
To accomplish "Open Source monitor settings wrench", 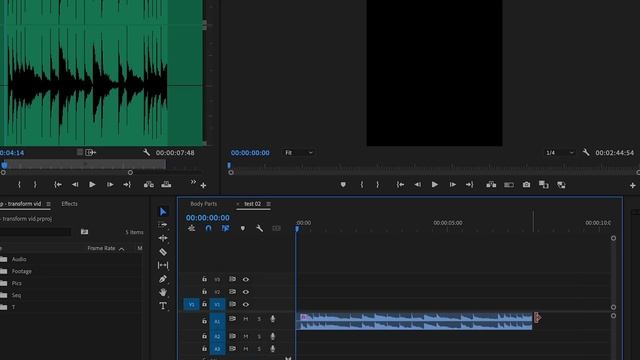I will point(147,153).
